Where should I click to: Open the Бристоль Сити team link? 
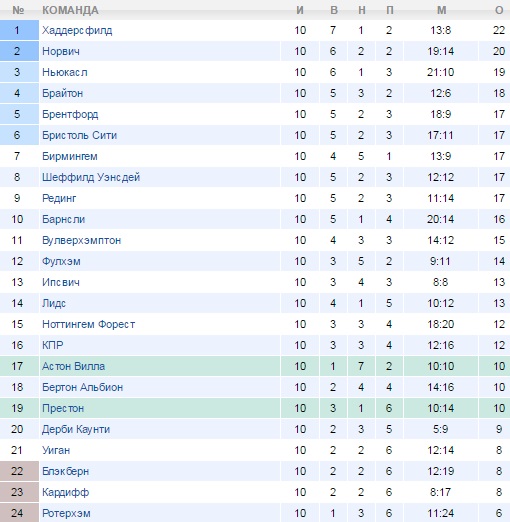click(x=79, y=135)
